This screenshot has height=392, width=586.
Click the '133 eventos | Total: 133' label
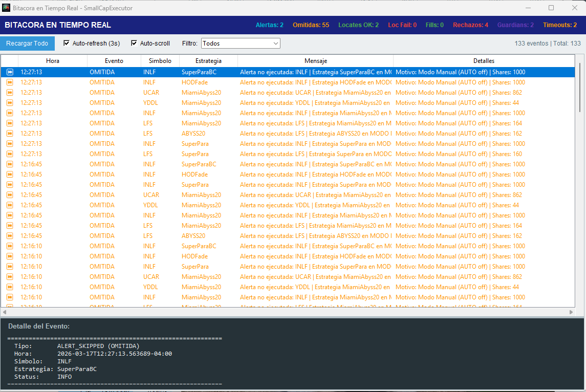point(548,43)
